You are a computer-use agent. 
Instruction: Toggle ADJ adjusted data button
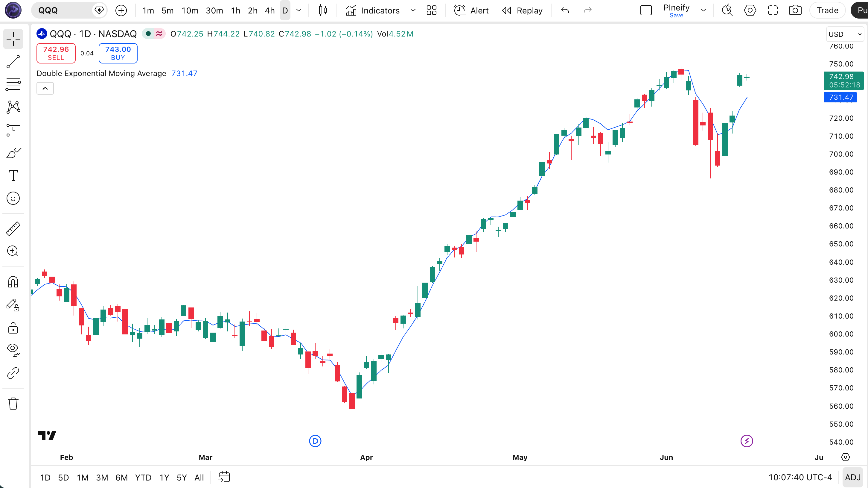(x=852, y=478)
